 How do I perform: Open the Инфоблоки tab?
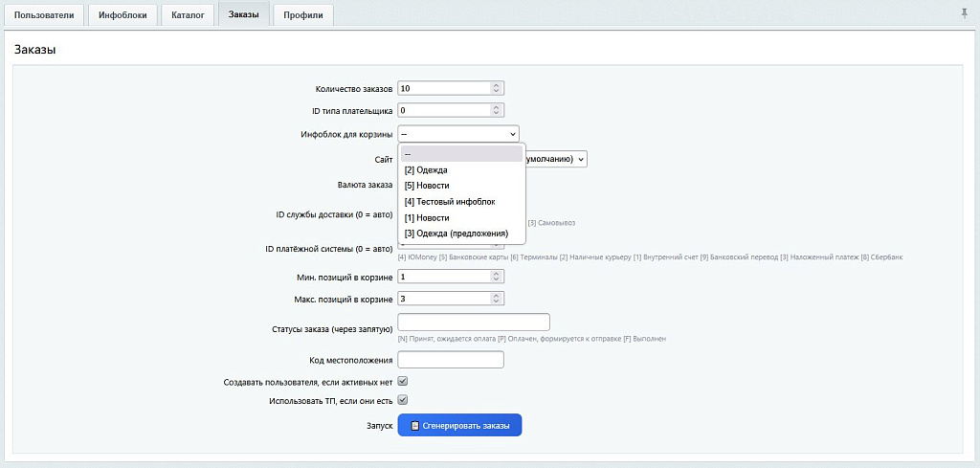[122, 14]
